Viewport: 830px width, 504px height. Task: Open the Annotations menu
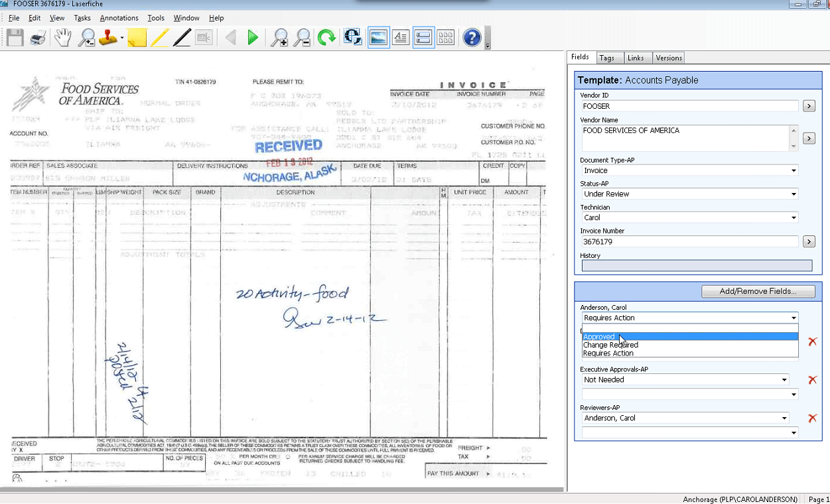click(119, 18)
